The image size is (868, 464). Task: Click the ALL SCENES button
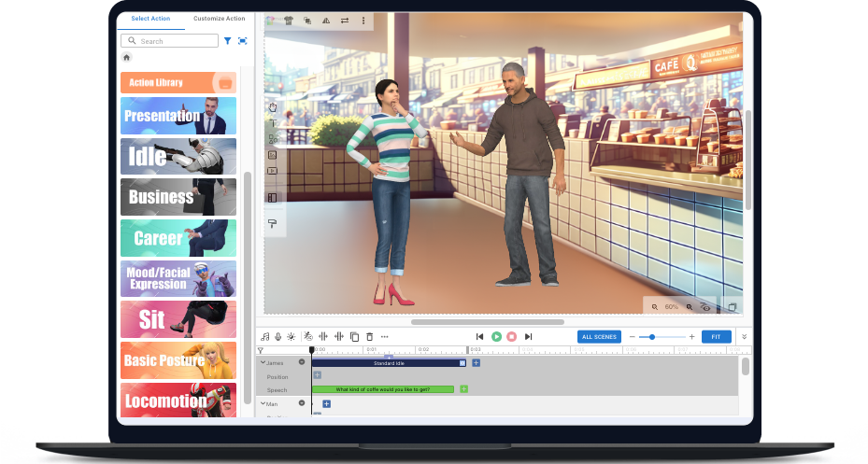click(599, 336)
